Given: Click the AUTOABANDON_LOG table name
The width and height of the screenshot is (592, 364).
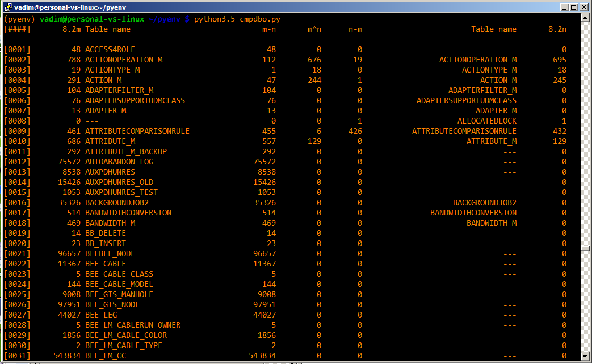Looking at the screenshot, I should coord(119,162).
